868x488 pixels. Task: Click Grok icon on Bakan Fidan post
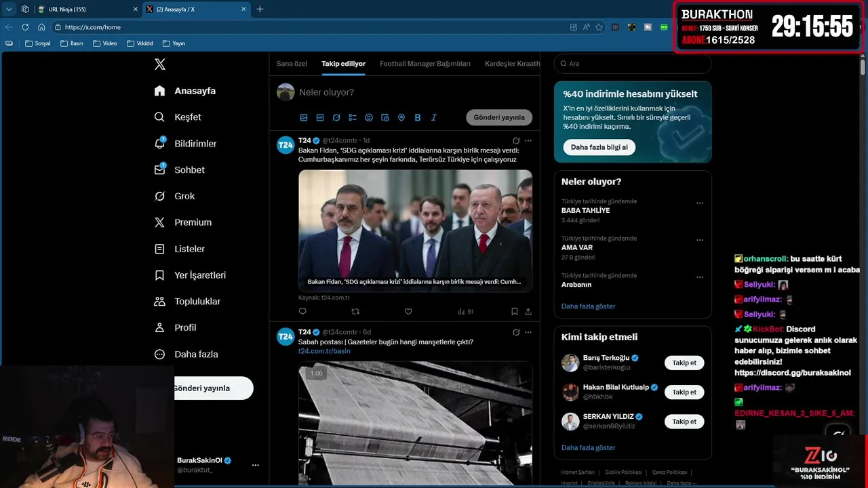click(x=516, y=141)
